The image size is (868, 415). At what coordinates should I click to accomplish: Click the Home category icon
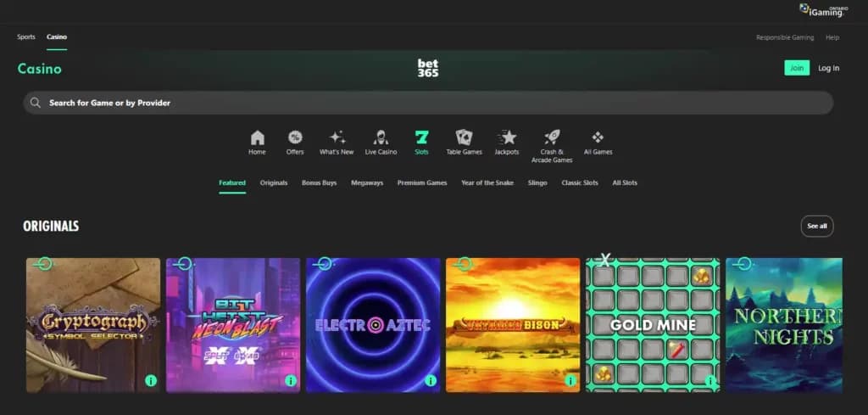tap(258, 137)
